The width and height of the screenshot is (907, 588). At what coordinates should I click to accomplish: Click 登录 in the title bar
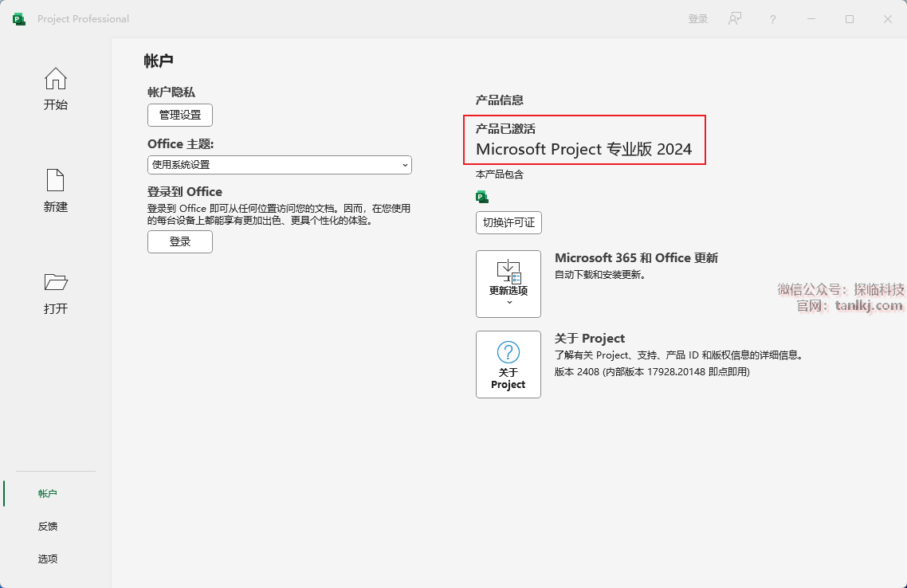697,19
